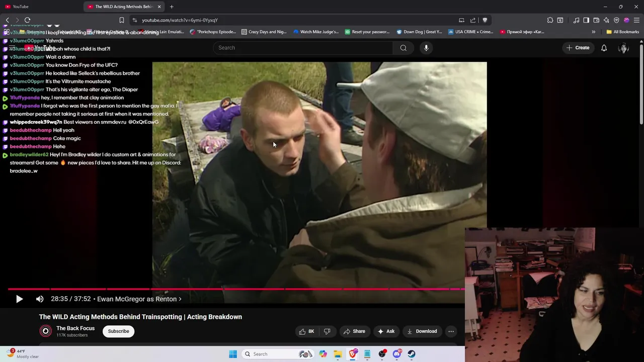This screenshot has height=362, width=644.
Task: Click the address bar URL
Action: [x=180, y=20]
